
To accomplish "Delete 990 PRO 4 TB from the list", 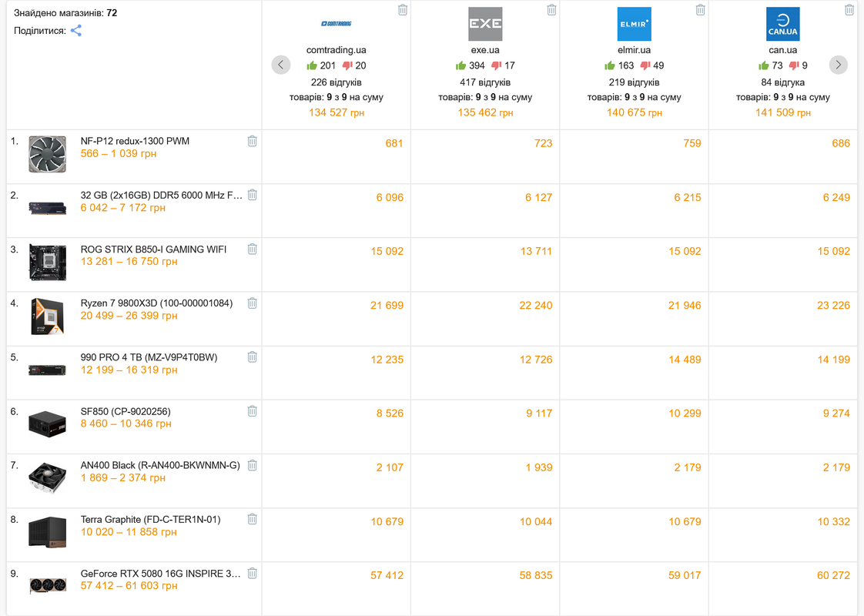I will coord(253,357).
